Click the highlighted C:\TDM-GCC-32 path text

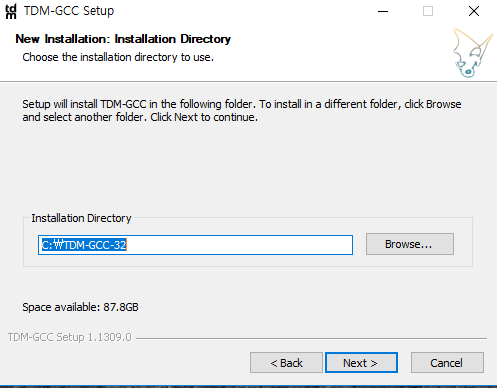(x=84, y=245)
